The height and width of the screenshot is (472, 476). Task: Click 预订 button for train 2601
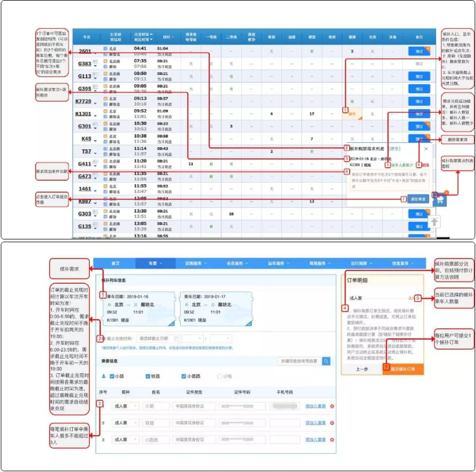tap(419, 51)
